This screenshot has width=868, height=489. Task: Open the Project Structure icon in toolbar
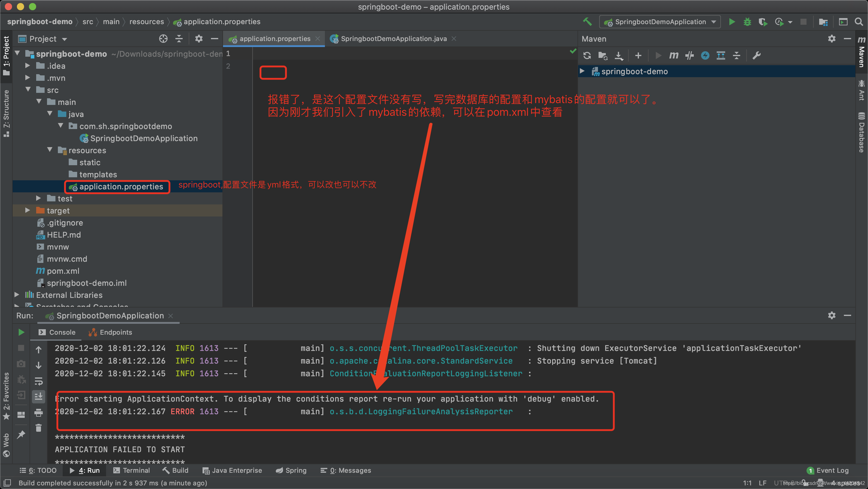pos(823,22)
